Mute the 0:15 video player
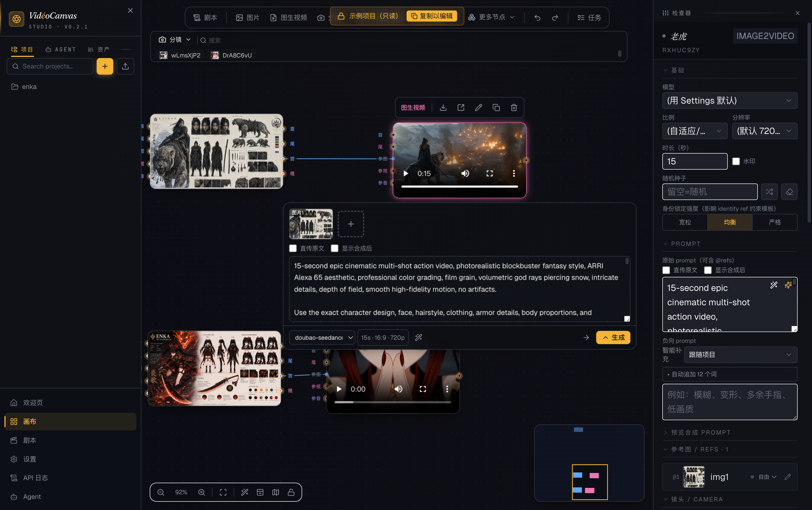The height and width of the screenshot is (510, 812). [465, 173]
